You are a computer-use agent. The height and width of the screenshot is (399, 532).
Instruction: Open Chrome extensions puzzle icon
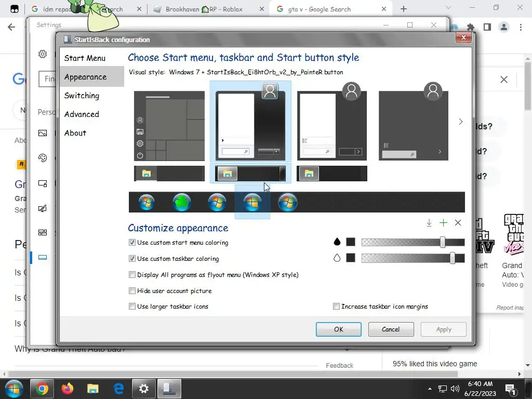[x=470, y=27]
